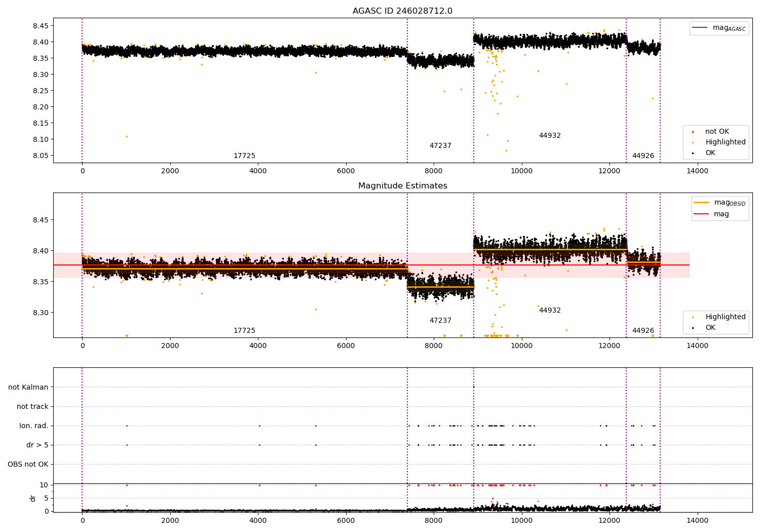Click the 6000 x-axis tick under AGASC plot
The width and height of the screenshot is (760, 532).
pyautogui.click(x=346, y=171)
